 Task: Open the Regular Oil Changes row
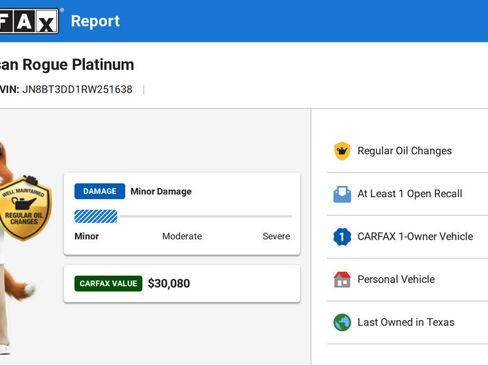pos(408,151)
